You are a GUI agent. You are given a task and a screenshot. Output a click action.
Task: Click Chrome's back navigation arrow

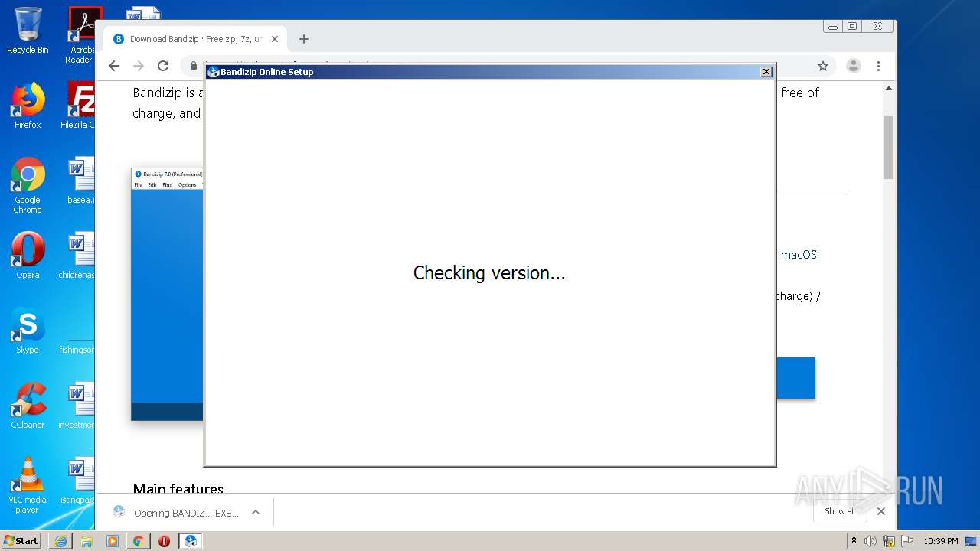[114, 66]
